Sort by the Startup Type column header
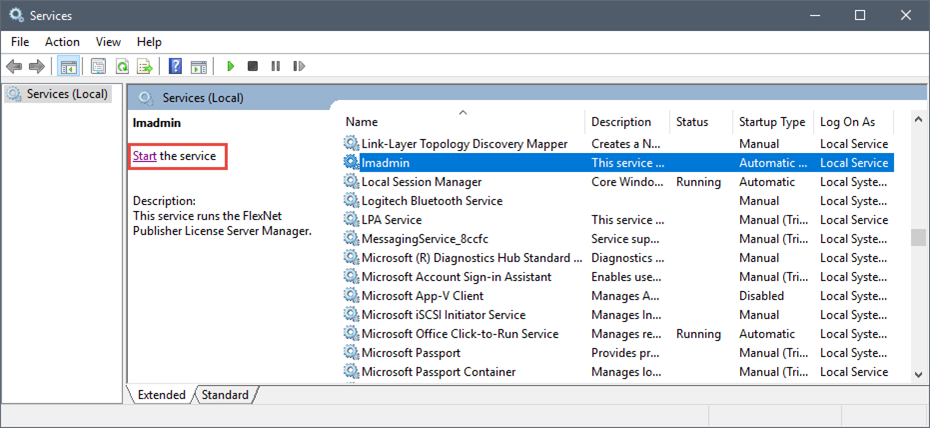 pyautogui.click(x=772, y=122)
